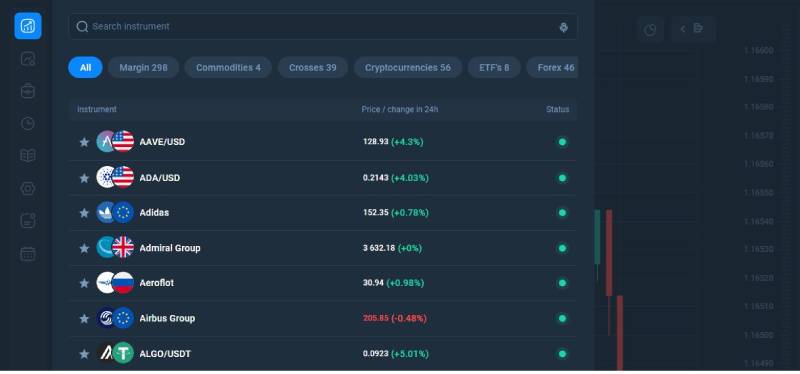Click the AAVE/USD coin logo icon
The width and height of the screenshot is (800, 374).
tap(106, 141)
